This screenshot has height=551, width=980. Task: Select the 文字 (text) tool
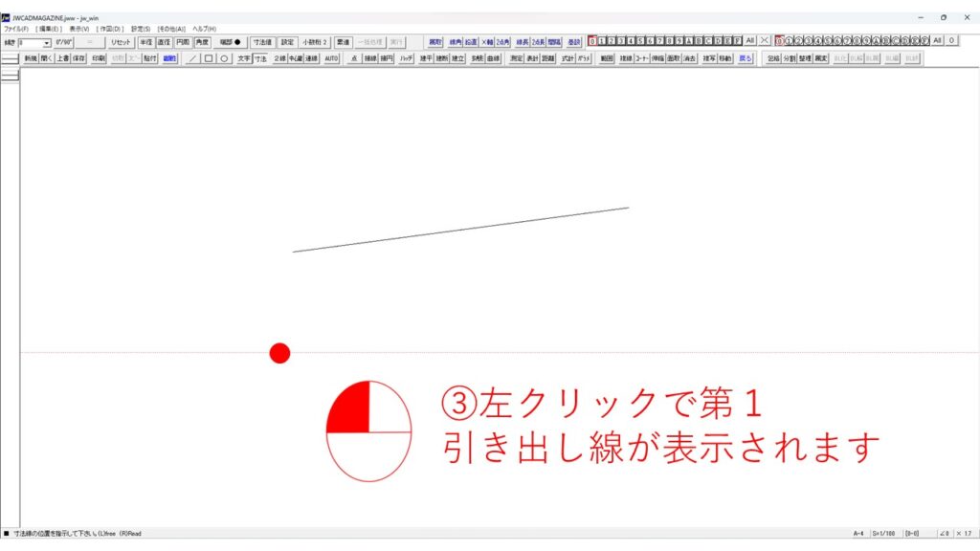(x=244, y=58)
